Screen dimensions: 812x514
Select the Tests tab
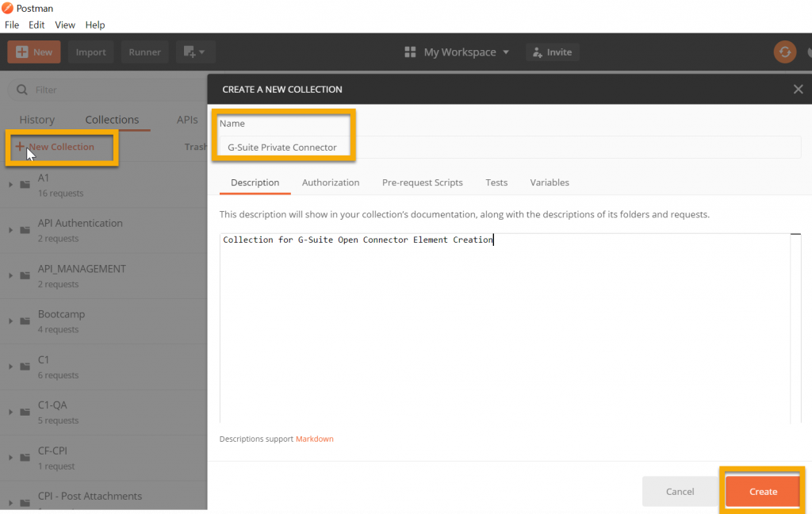[496, 182]
